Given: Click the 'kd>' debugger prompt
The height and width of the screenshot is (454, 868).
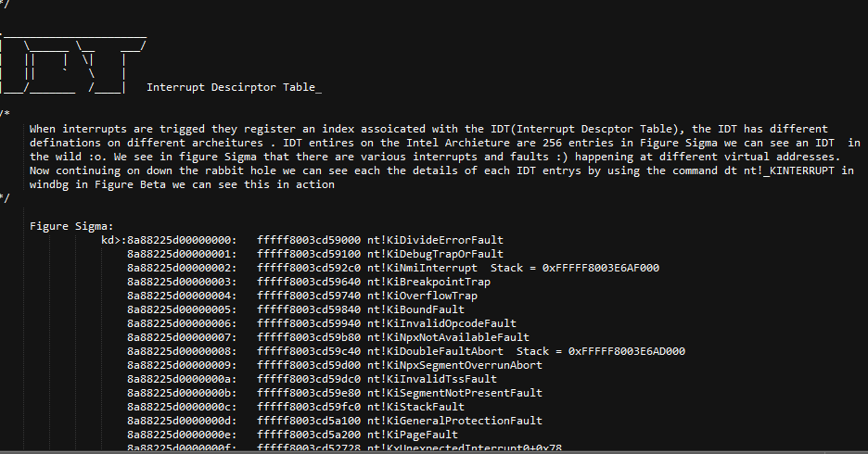Looking at the screenshot, I should 113,240.
